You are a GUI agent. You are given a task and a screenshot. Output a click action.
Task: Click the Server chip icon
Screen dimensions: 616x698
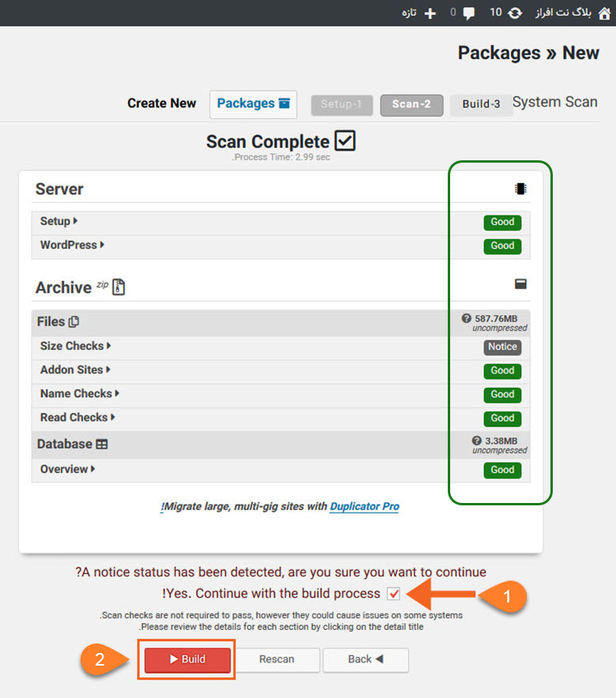520,189
